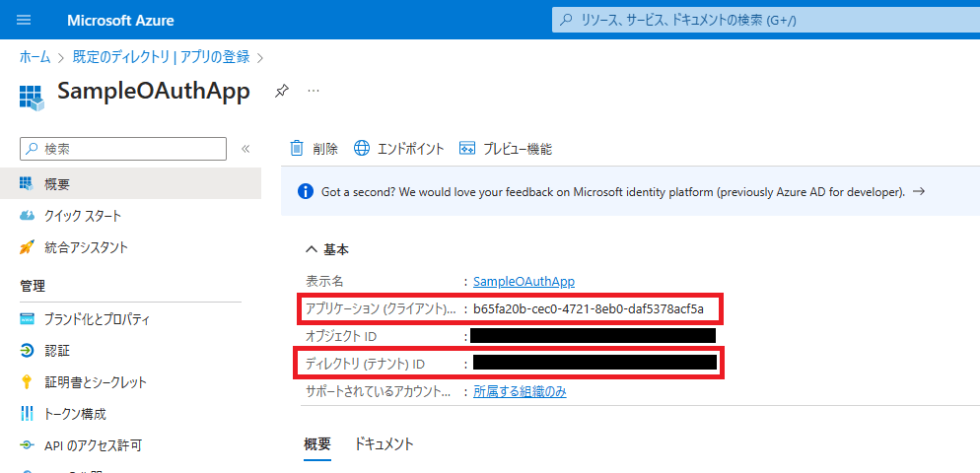
Task: Collapse the 基本 section chevron
Action: coord(312,250)
